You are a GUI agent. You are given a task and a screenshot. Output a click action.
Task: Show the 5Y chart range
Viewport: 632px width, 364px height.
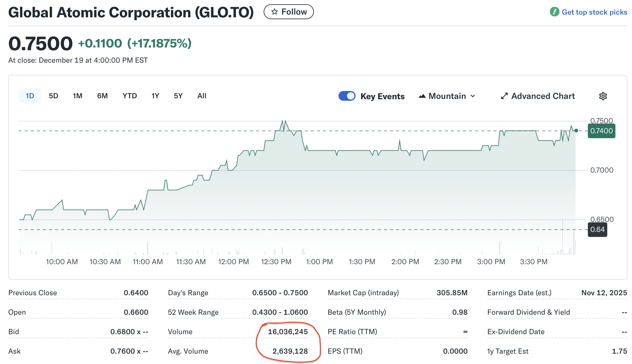click(x=178, y=96)
